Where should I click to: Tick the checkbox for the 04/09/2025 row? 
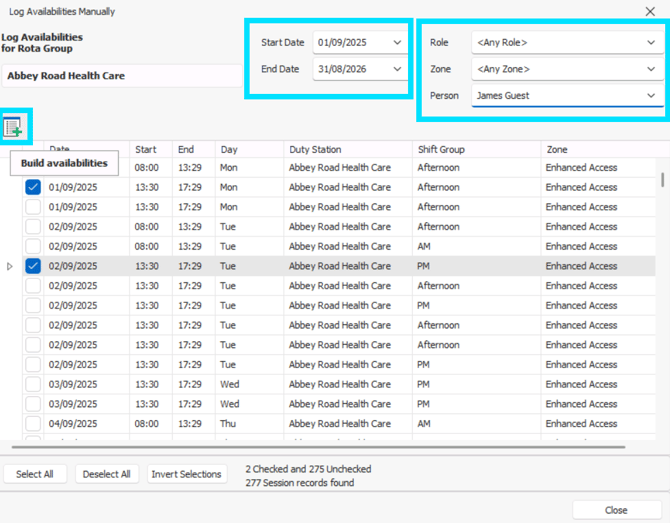(x=33, y=424)
